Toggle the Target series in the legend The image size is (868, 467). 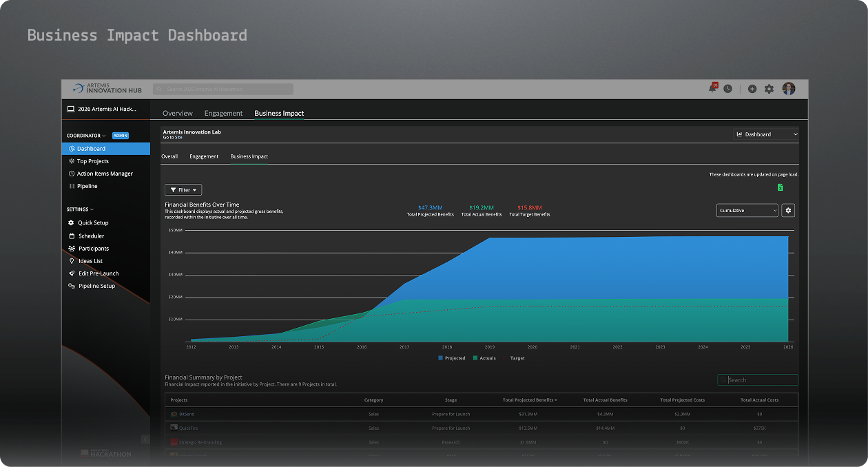[x=516, y=358]
